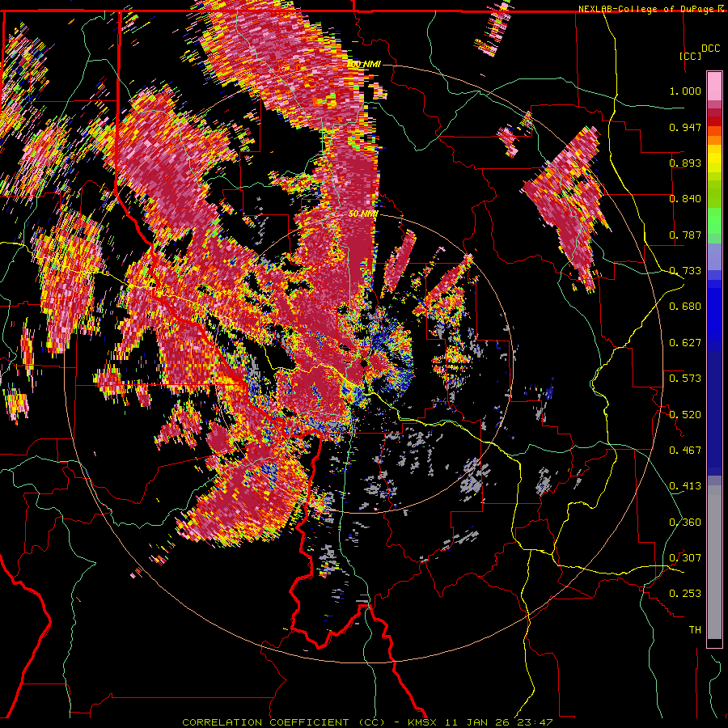Click the 0.680 color scale value

point(685,307)
